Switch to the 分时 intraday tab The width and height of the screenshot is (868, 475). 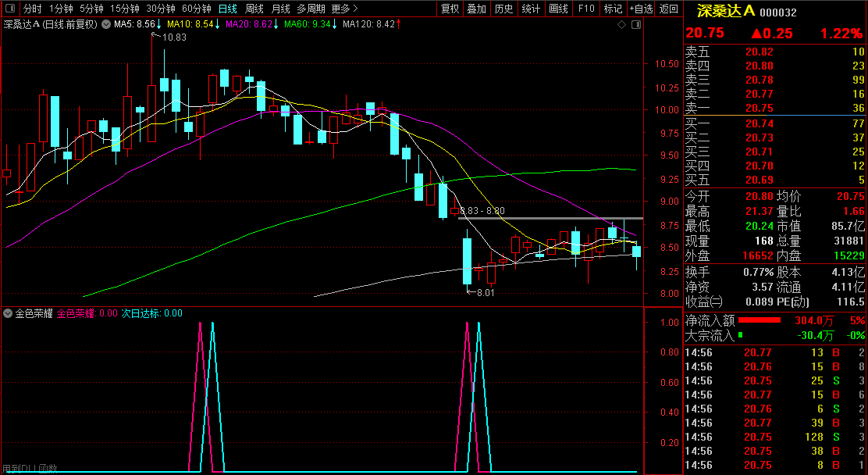coord(32,9)
